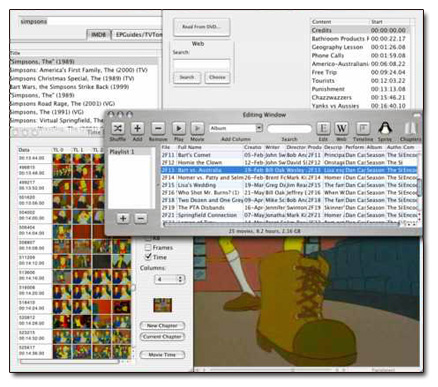The width and height of the screenshot is (438, 387).
Task: Open the Edit 'E' toolbar icon
Action: (323, 128)
